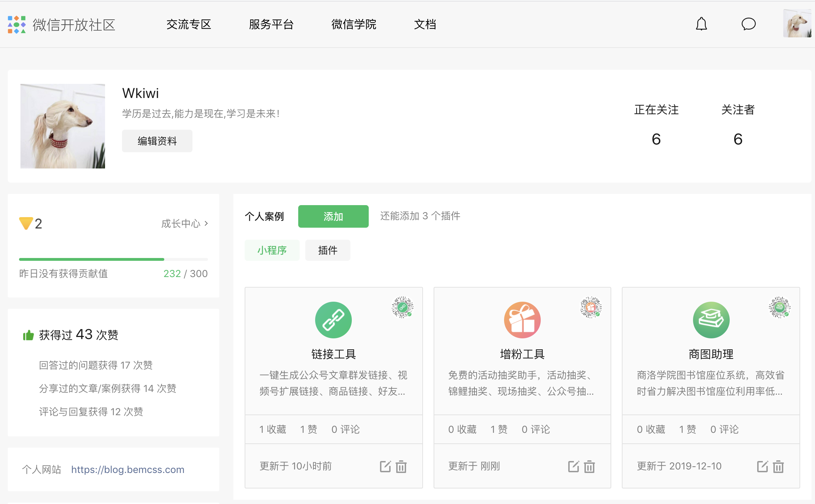Open the 微信学院 nav item
Viewport: 815px width, 504px height.
coord(354,24)
